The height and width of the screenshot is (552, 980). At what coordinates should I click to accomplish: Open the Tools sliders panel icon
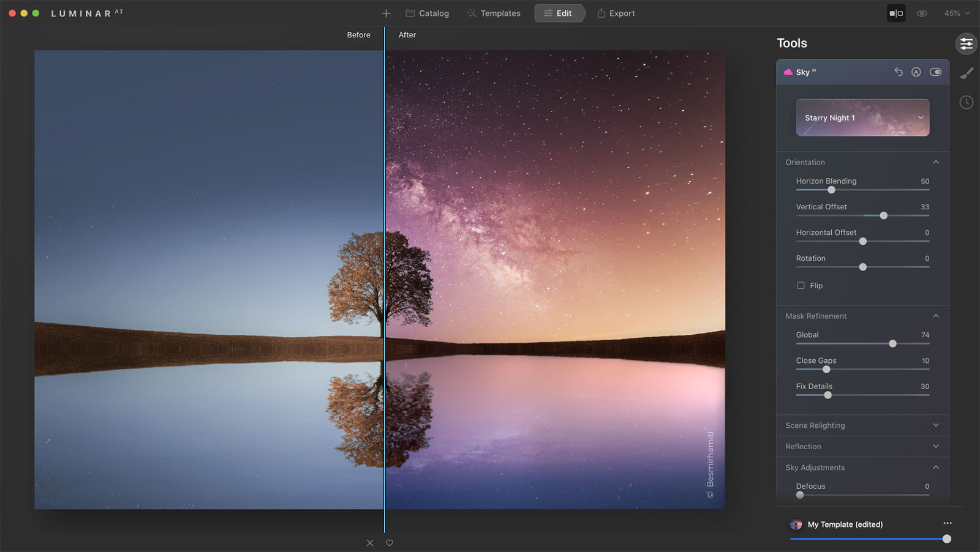[966, 43]
